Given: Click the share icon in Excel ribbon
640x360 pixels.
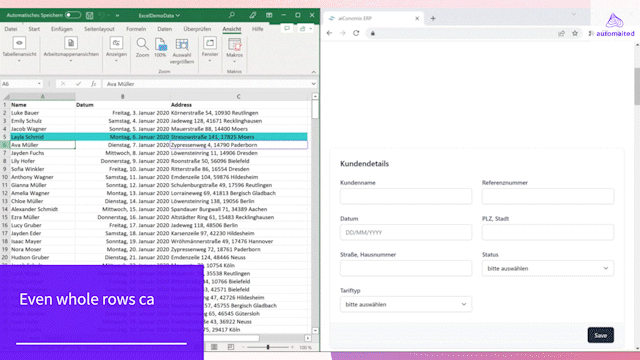Looking at the screenshot, I should click(x=303, y=29).
